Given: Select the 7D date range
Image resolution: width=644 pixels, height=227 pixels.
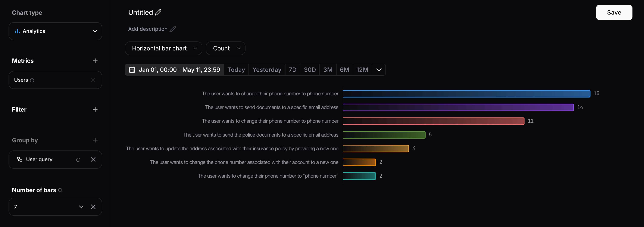Looking at the screenshot, I should pyautogui.click(x=293, y=70).
